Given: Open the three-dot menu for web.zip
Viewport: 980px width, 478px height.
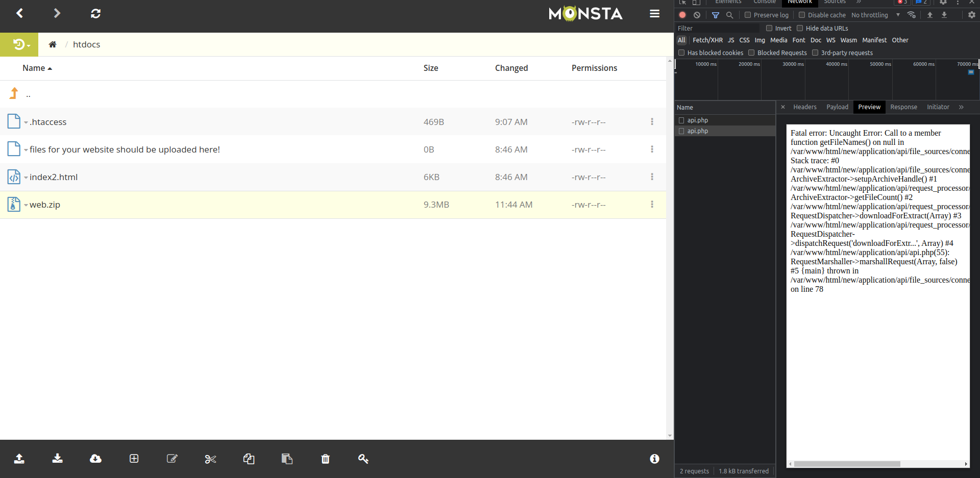Looking at the screenshot, I should [652, 205].
